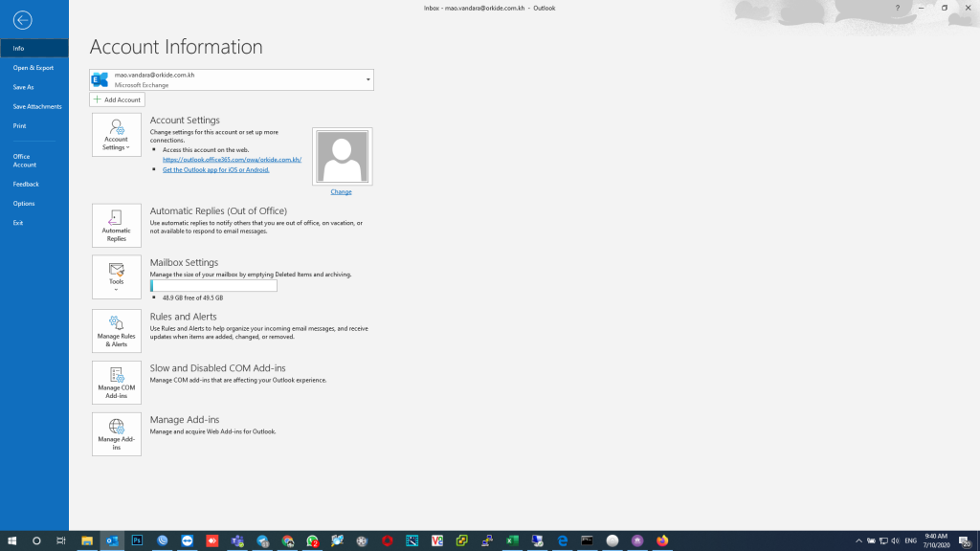Click the Manage COM Add-ins button

point(116,383)
